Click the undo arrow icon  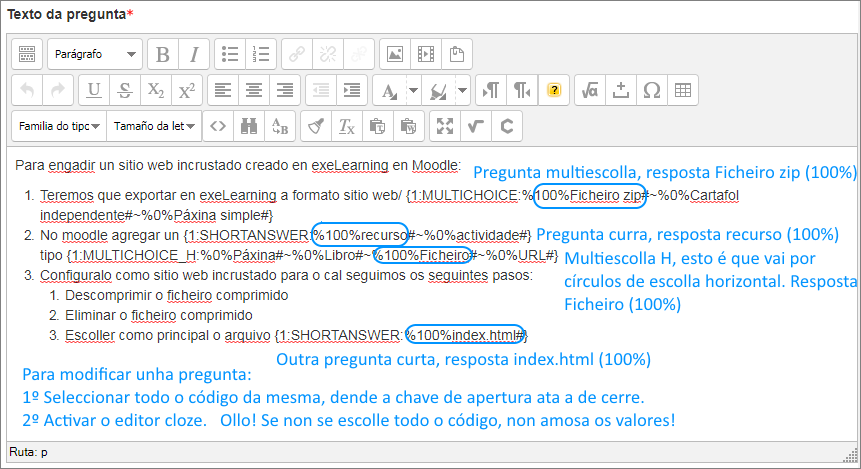(x=27, y=90)
